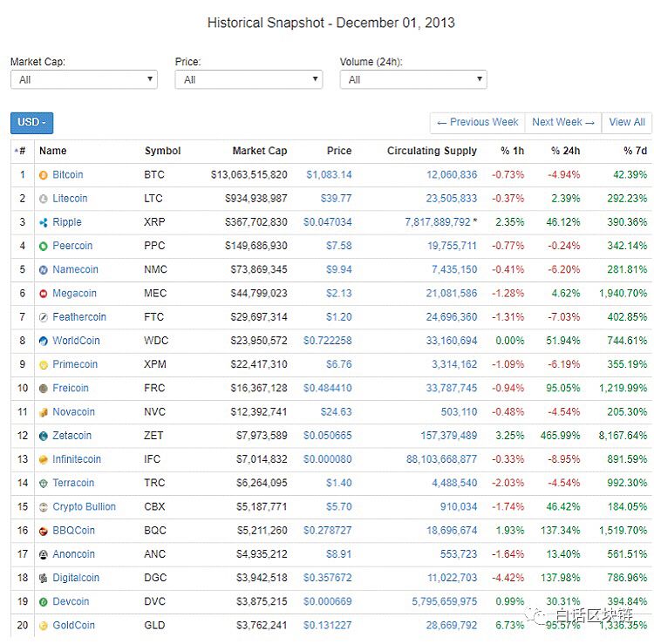Click the Crypto Bullion logo icon

point(44,507)
